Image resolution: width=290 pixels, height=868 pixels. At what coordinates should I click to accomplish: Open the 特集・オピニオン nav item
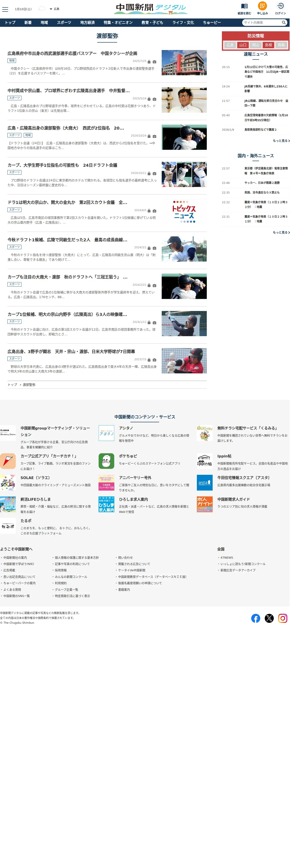(118, 23)
